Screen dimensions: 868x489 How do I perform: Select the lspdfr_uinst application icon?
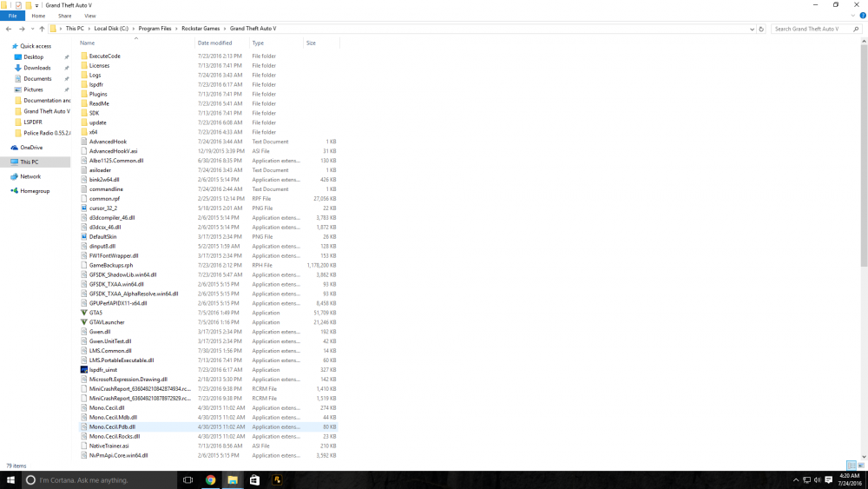click(x=84, y=369)
